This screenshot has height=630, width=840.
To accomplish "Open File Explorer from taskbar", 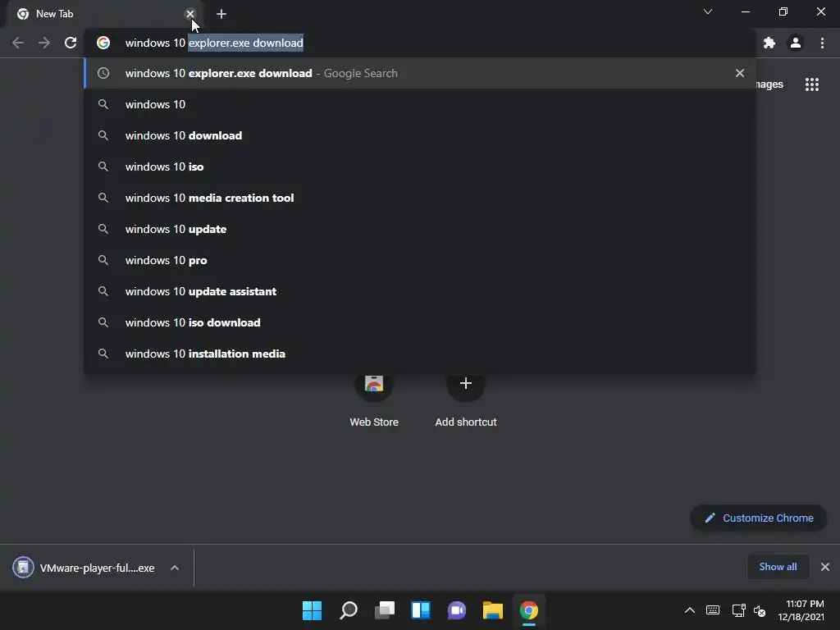I will click(x=493, y=610).
